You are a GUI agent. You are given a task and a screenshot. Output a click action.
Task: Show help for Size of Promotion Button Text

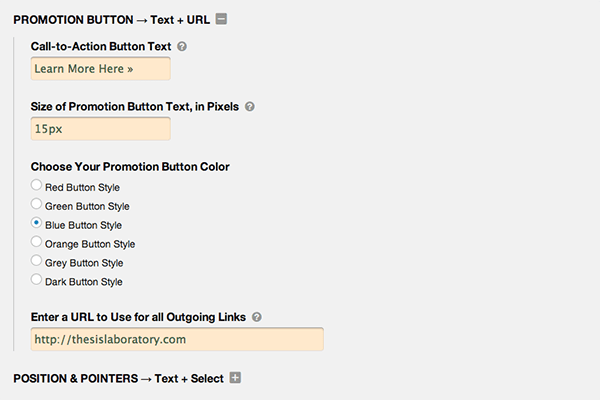(250, 106)
